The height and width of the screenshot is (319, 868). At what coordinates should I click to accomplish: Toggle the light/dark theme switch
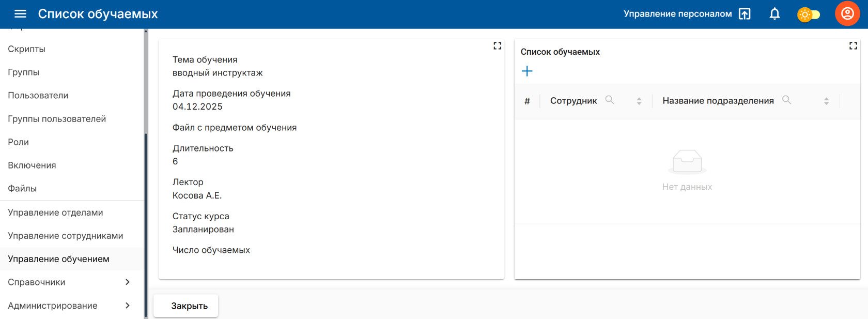[x=809, y=14]
